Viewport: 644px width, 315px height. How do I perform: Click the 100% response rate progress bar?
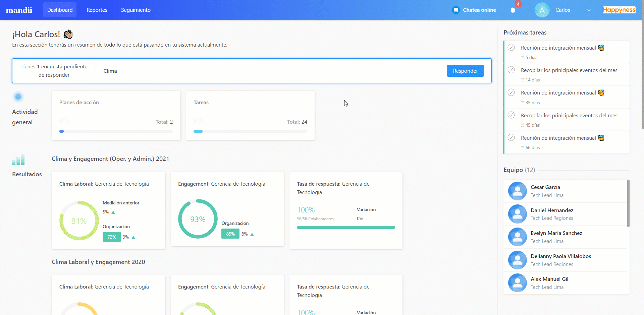click(346, 227)
